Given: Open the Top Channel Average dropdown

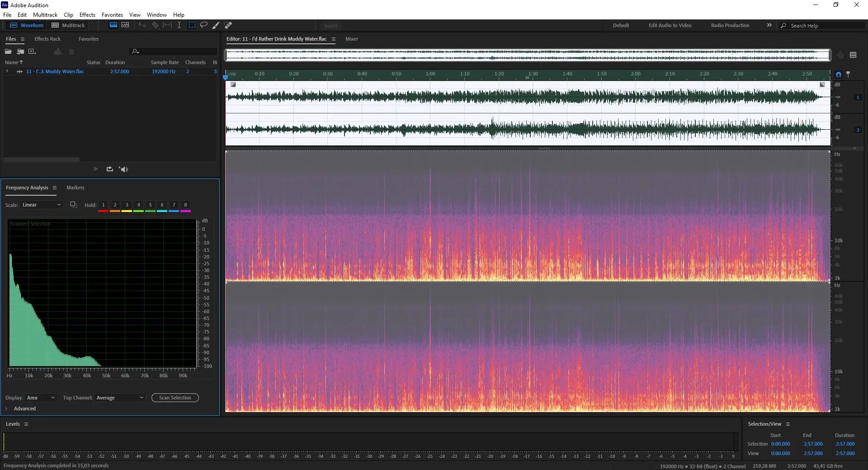Looking at the screenshot, I should [120, 398].
